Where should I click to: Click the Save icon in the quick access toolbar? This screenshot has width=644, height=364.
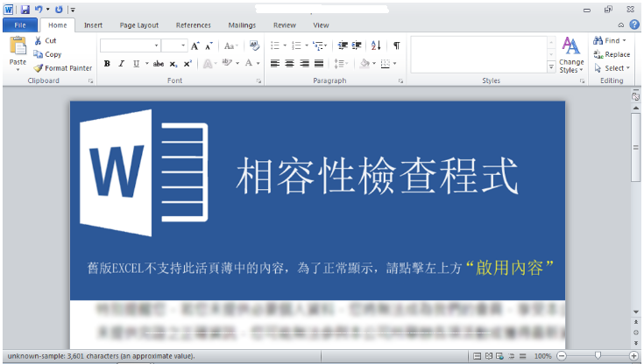[x=25, y=9]
